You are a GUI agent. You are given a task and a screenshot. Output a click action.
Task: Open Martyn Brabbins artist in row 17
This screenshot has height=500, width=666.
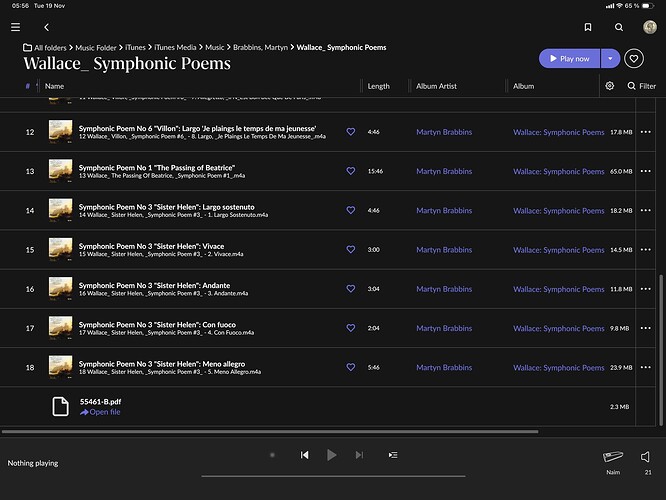point(444,328)
